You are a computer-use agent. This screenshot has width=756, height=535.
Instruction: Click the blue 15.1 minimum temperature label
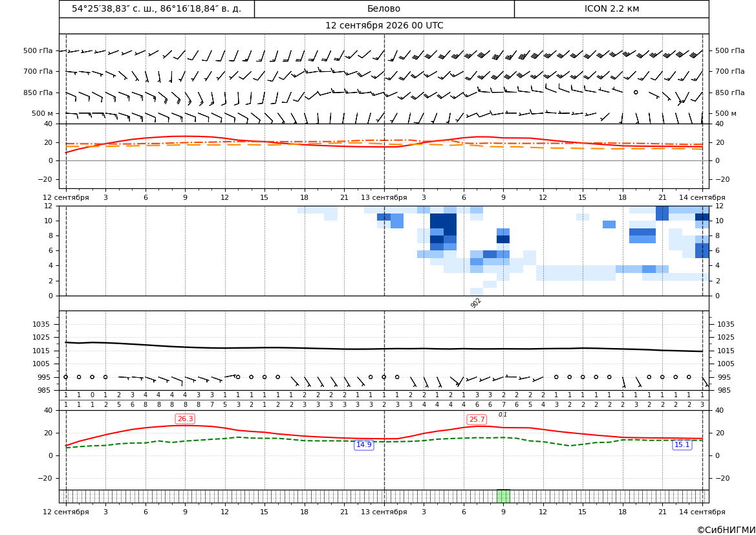pyautogui.click(x=682, y=445)
